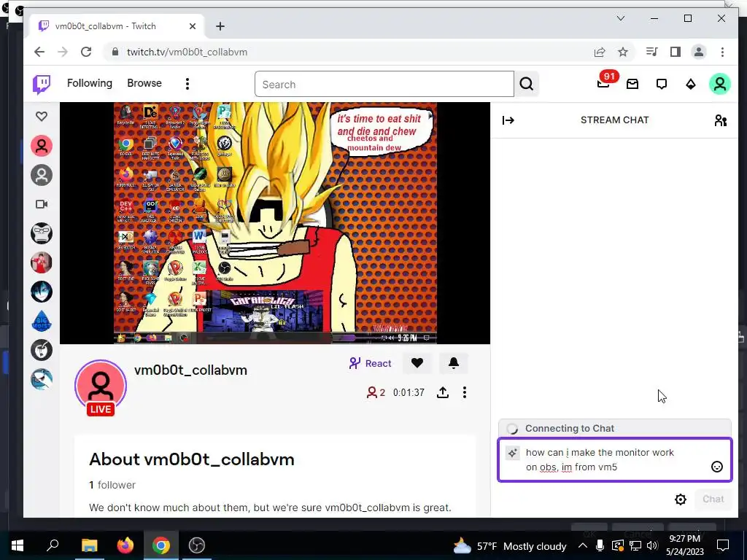The image size is (747, 560).
Task: Open the gray avatar sidebar channel
Action: [42, 175]
